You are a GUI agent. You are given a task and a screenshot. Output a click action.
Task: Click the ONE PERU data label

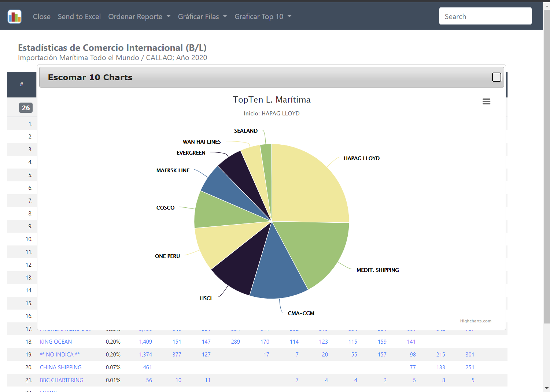[167, 256]
